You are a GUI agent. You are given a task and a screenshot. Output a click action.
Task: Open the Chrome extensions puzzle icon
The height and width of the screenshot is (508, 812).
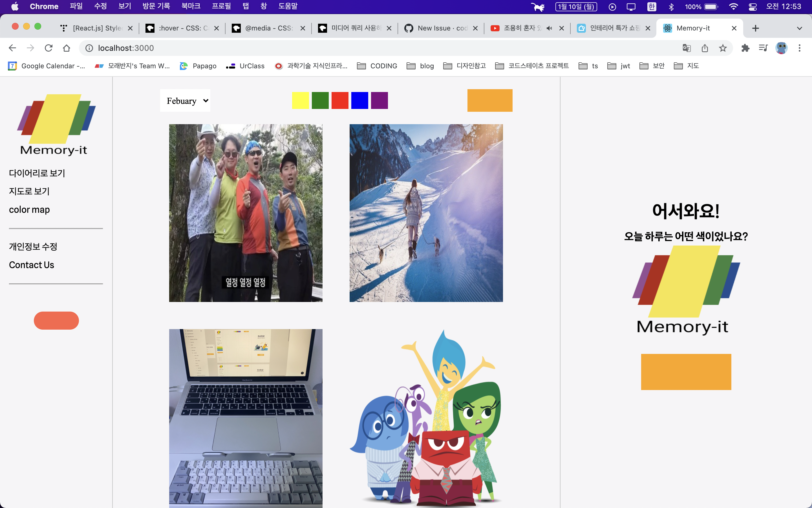click(x=745, y=48)
